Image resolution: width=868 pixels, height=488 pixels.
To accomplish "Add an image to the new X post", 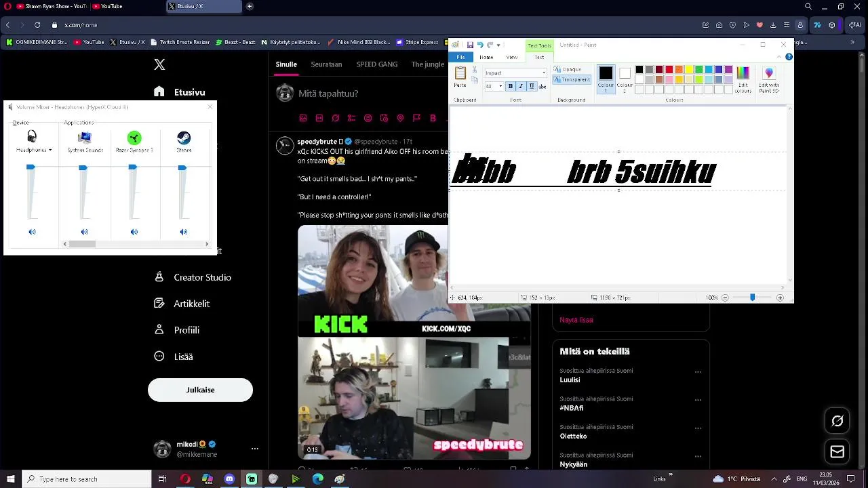I will coord(303,118).
